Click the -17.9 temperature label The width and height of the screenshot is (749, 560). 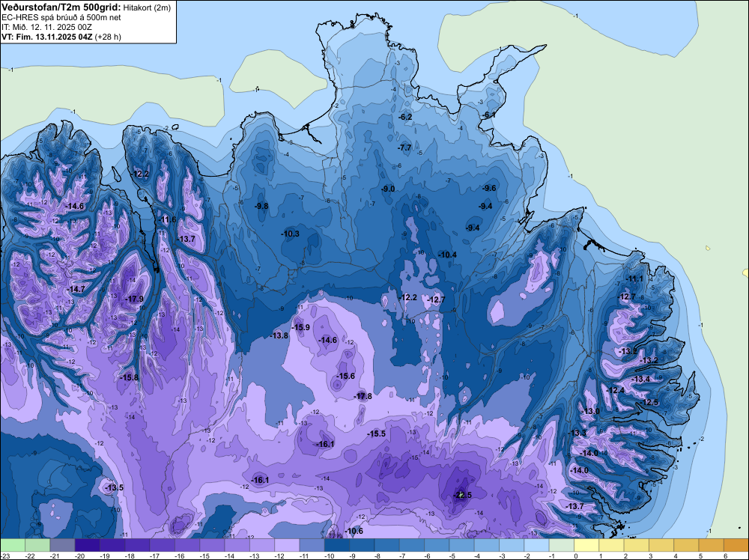[134, 299]
